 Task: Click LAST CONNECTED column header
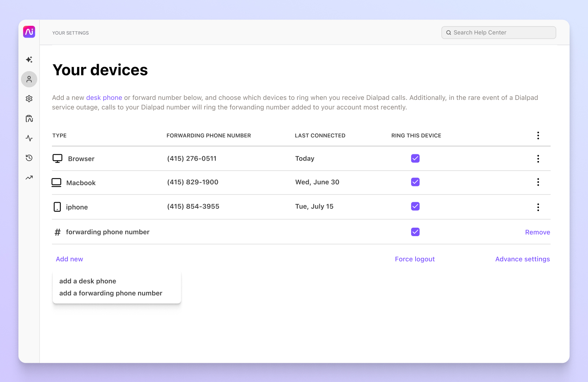pyautogui.click(x=320, y=136)
